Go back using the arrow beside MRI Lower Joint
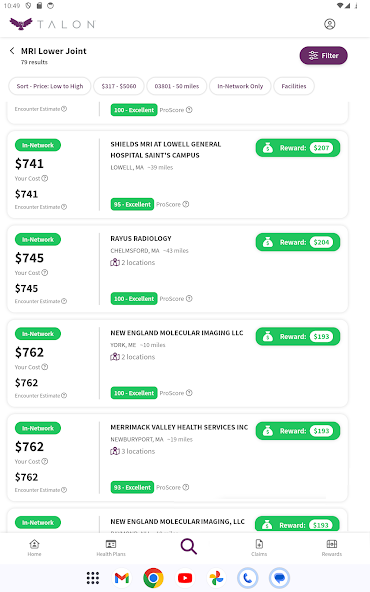 tap(12, 51)
